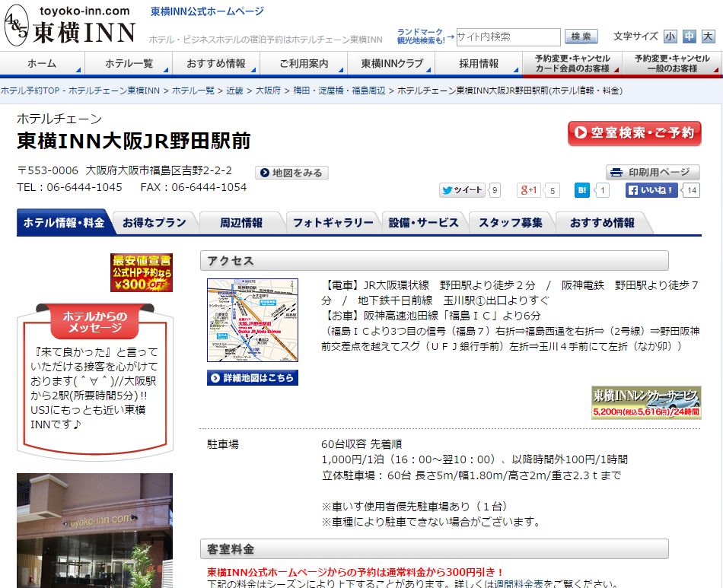Screen dimensions: 723x588
Task: Click breadcrumb link 梅田・淀屋橋・福島周辺
Action: 339,91
